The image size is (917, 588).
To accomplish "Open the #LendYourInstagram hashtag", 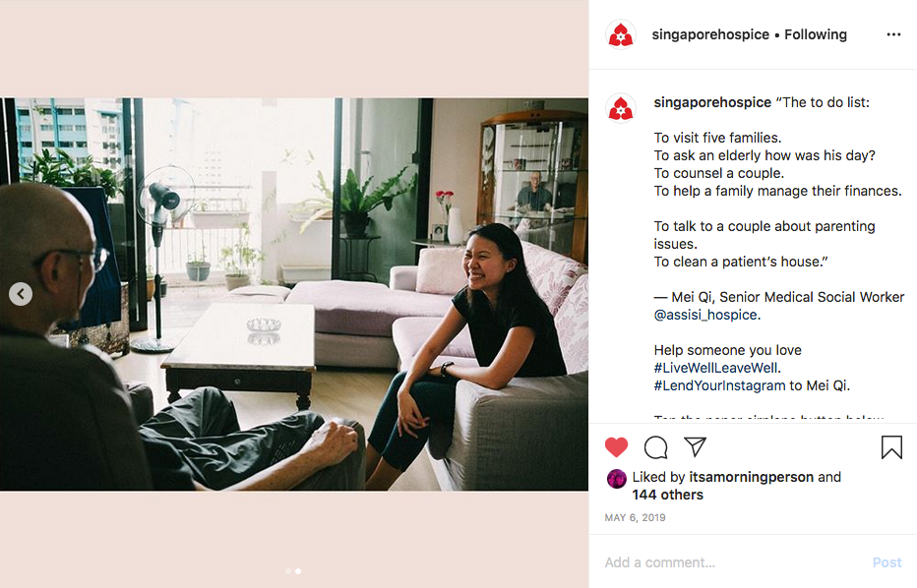I will click(x=719, y=385).
